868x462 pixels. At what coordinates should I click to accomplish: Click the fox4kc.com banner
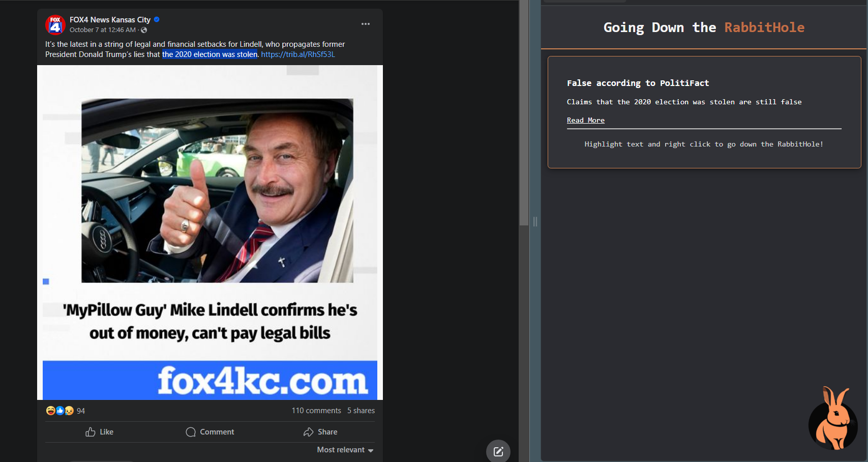(210, 380)
